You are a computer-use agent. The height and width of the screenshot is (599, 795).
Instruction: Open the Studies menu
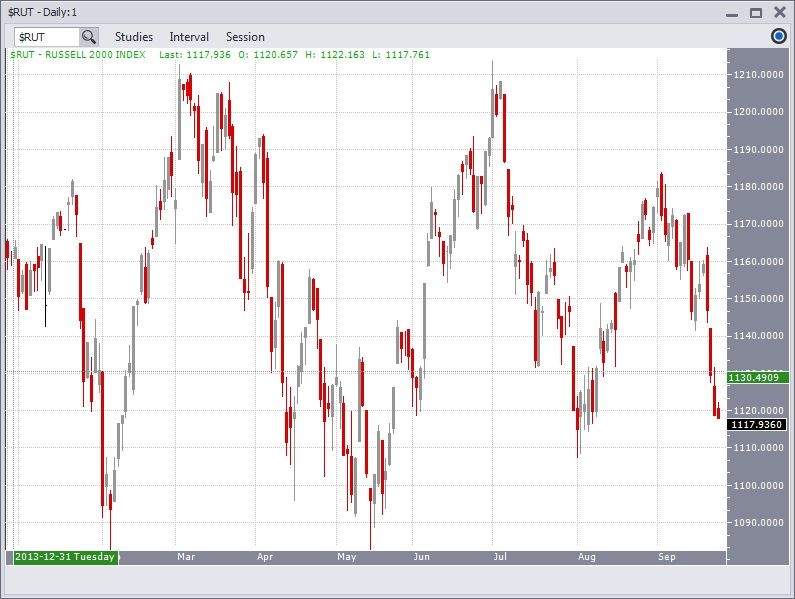pos(134,37)
